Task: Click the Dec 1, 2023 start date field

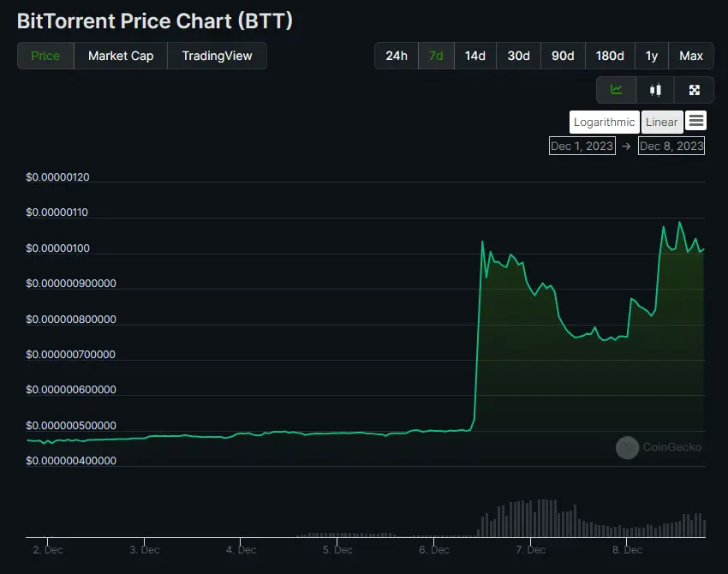Action: (x=582, y=146)
